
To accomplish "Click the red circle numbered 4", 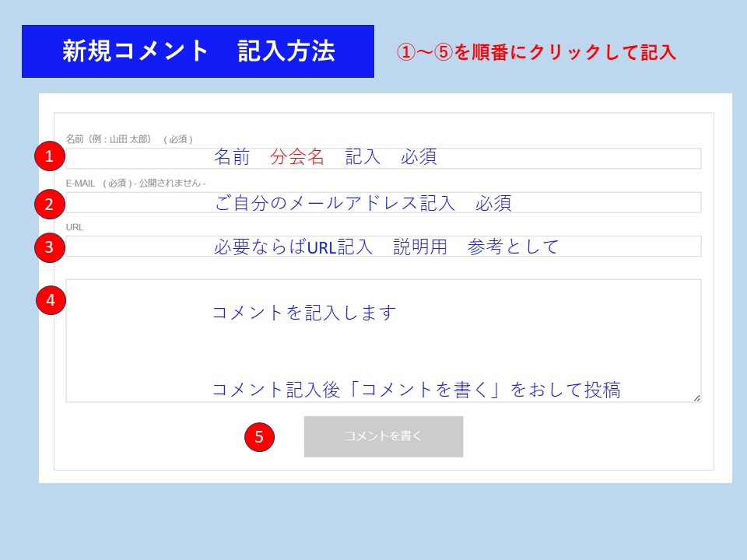I will [x=51, y=301].
